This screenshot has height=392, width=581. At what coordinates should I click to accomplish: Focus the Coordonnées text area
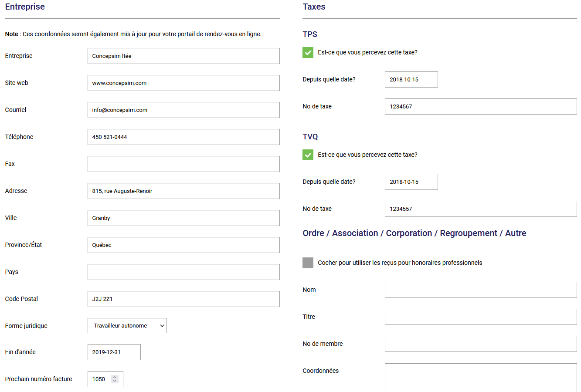pyautogui.click(x=481, y=377)
